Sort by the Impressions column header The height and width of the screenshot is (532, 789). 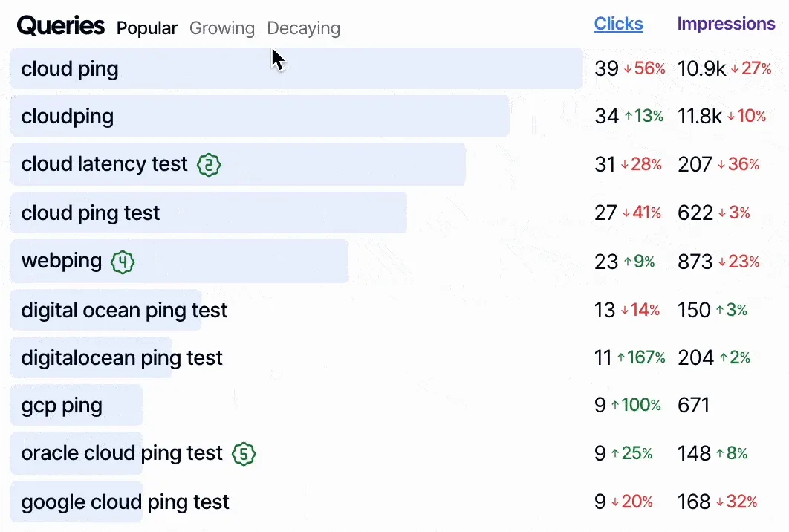[726, 24]
